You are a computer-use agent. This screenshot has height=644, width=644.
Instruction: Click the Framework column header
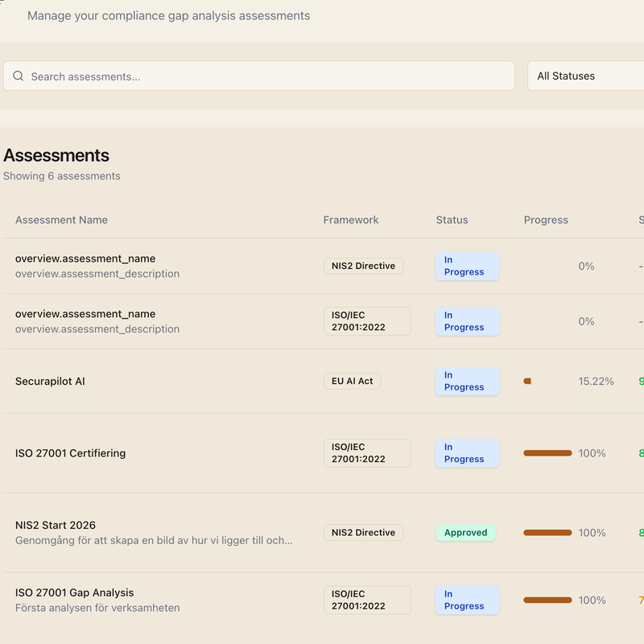(x=351, y=220)
